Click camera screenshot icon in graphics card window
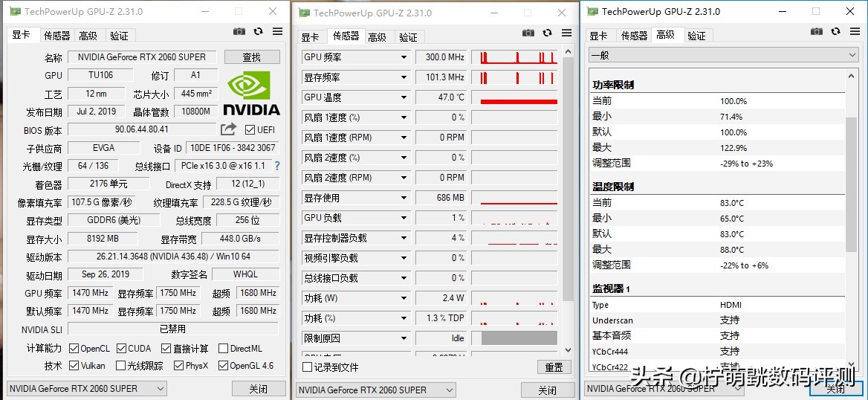The height and width of the screenshot is (400, 868). tap(239, 31)
